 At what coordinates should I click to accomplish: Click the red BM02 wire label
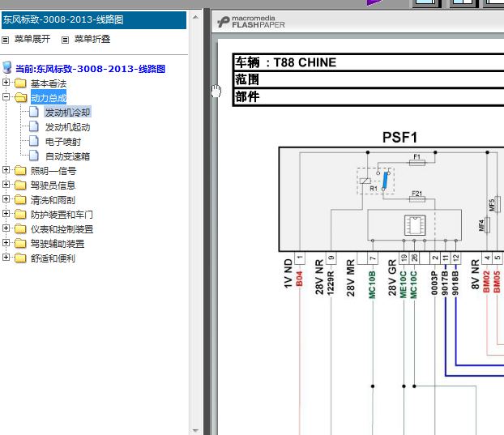(x=487, y=282)
